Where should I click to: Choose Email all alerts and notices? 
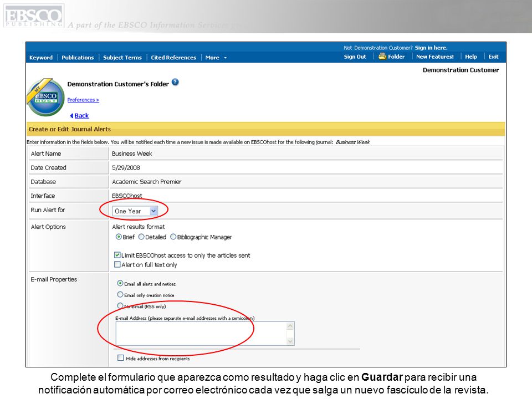coord(120,283)
